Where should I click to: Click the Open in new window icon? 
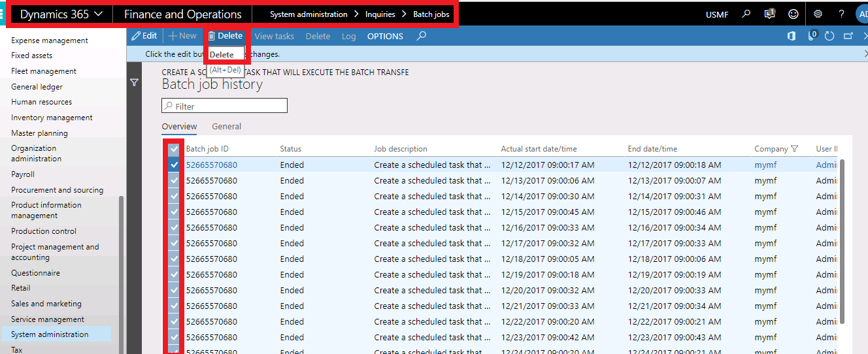click(x=848, y=36)
